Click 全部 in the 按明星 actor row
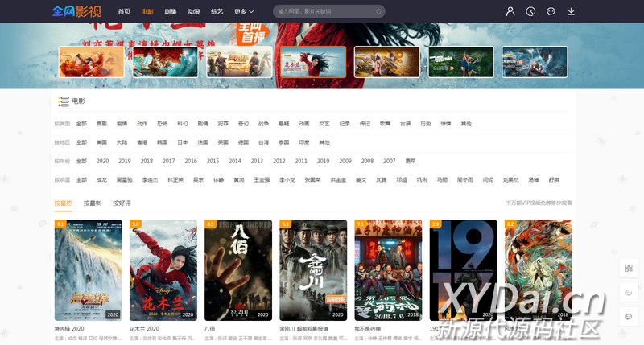The height and width of the screenshot is (345, 644). pyautogui.click(x=81, y=179)
